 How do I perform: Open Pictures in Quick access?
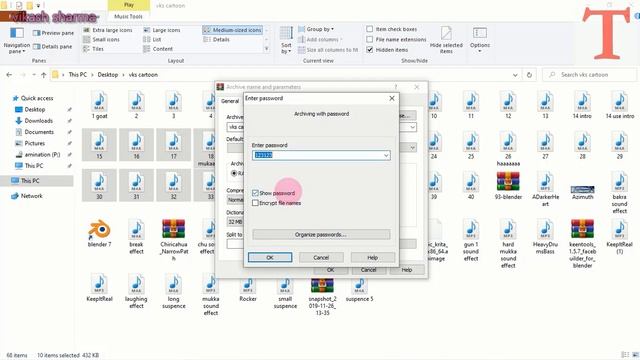(x=34, y=143)
